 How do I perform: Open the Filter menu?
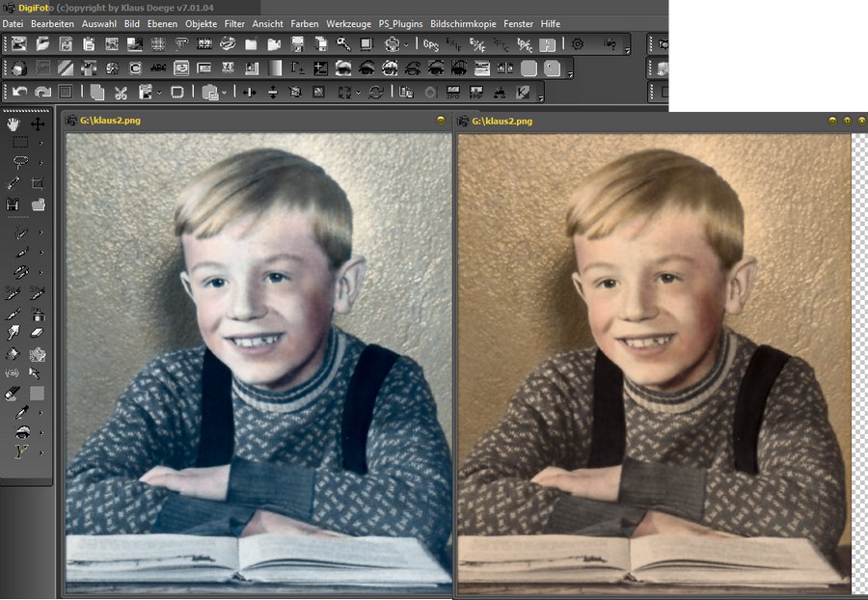(x=234, y=23)
